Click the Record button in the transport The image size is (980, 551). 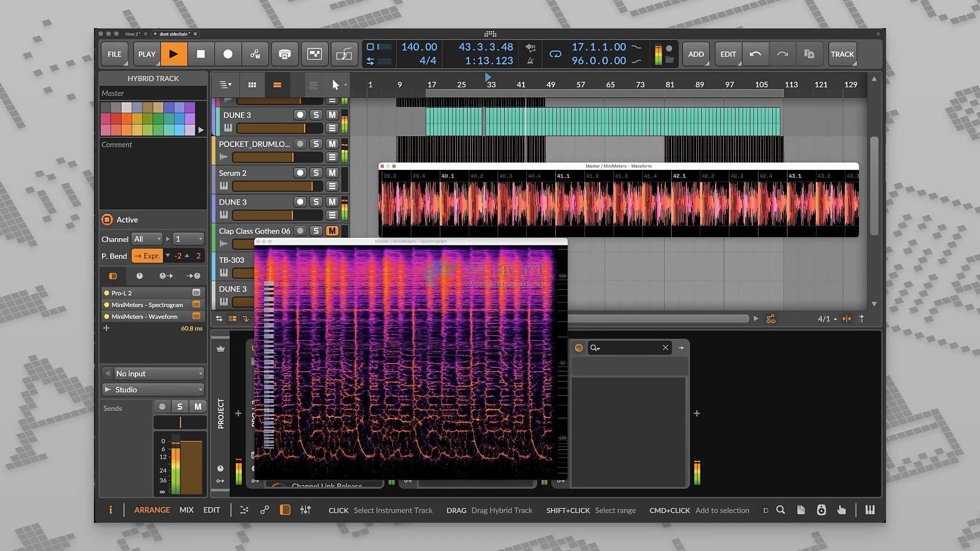click(x=228, y=54)
